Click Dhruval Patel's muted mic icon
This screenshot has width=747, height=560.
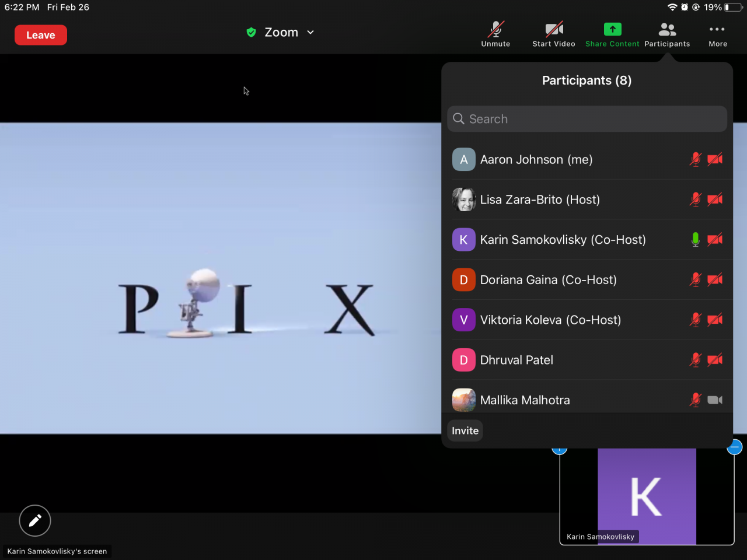click(x=695, y=360)
